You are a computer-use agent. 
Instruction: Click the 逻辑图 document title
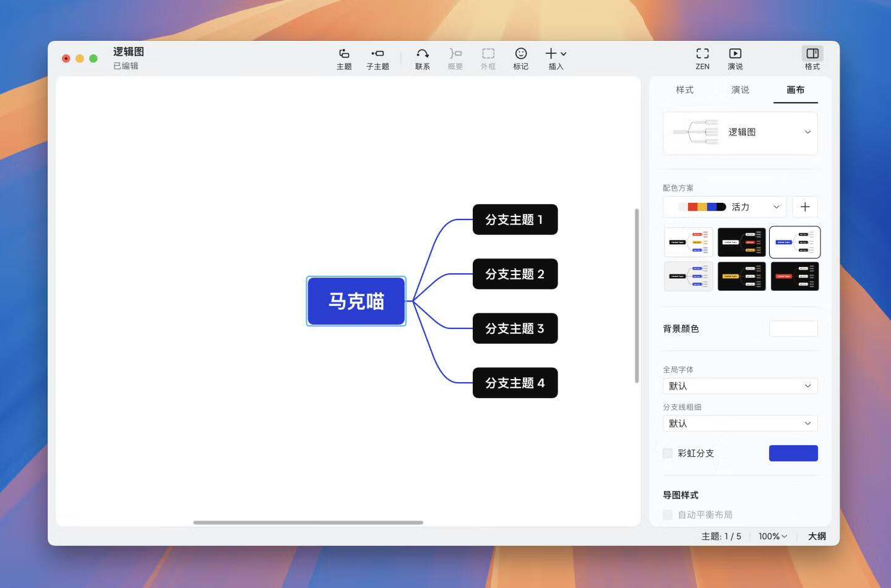[x=129, y=52]
